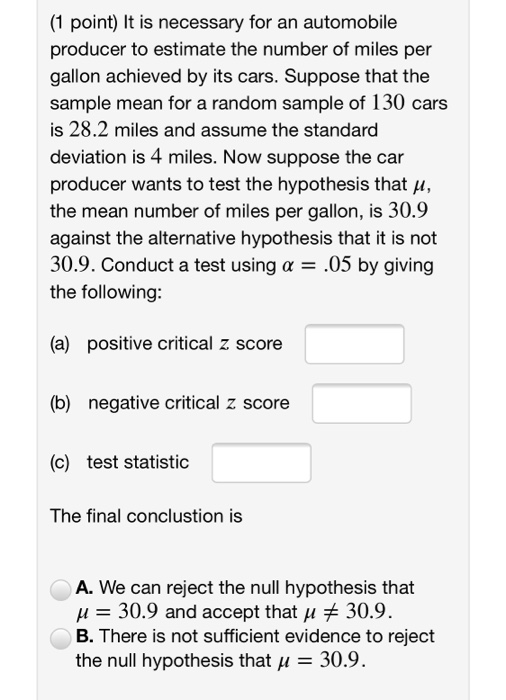This screenshot has width=506, height=700.
Task: Click the 'test statistic' label text
Action: pyautogui.click(x=138, y=462)
